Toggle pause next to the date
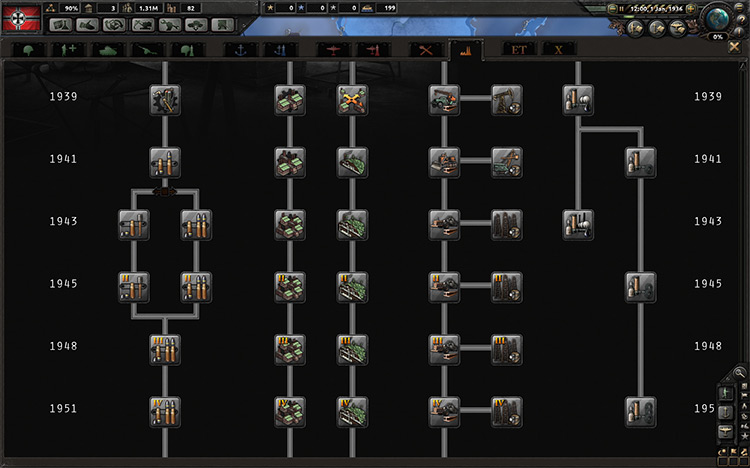 point(622,9)
